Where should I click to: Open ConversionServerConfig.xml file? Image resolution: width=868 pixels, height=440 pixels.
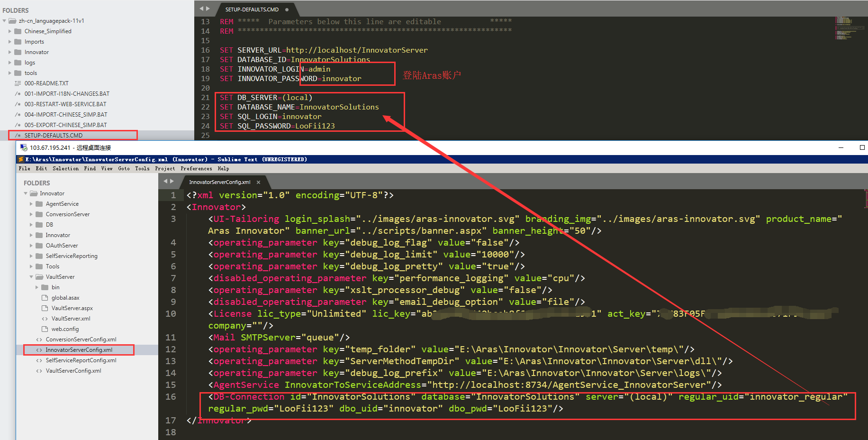pos(81,339)
